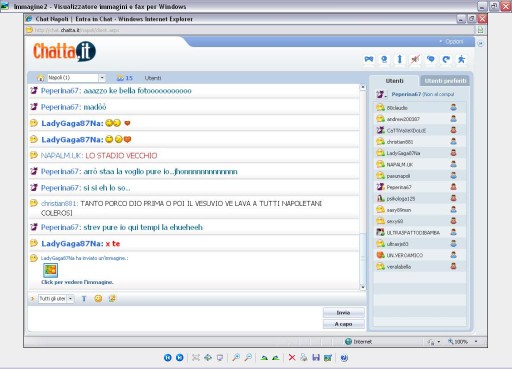This screenshot has width=512, height=369.
Task: Click the edit image icon in viewer
Action: point(328,358)
